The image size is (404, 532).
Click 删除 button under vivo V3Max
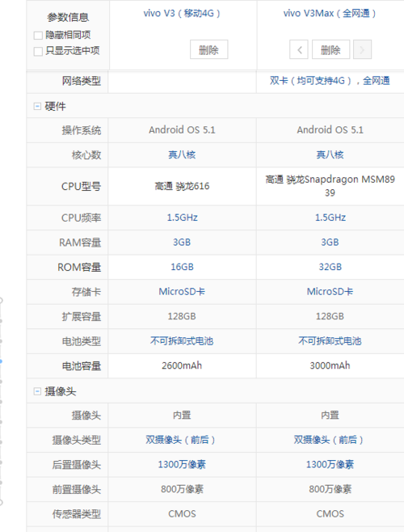click(x=330, y=49)
